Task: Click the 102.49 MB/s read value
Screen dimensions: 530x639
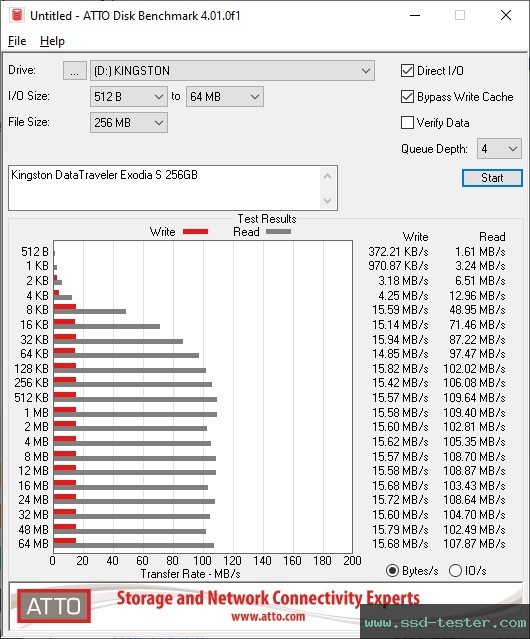Action: tap(475, 530)
